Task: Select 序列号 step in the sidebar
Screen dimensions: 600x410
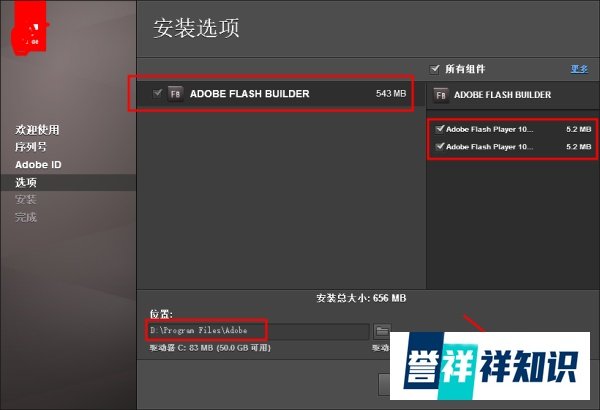Action: (31, 147)
